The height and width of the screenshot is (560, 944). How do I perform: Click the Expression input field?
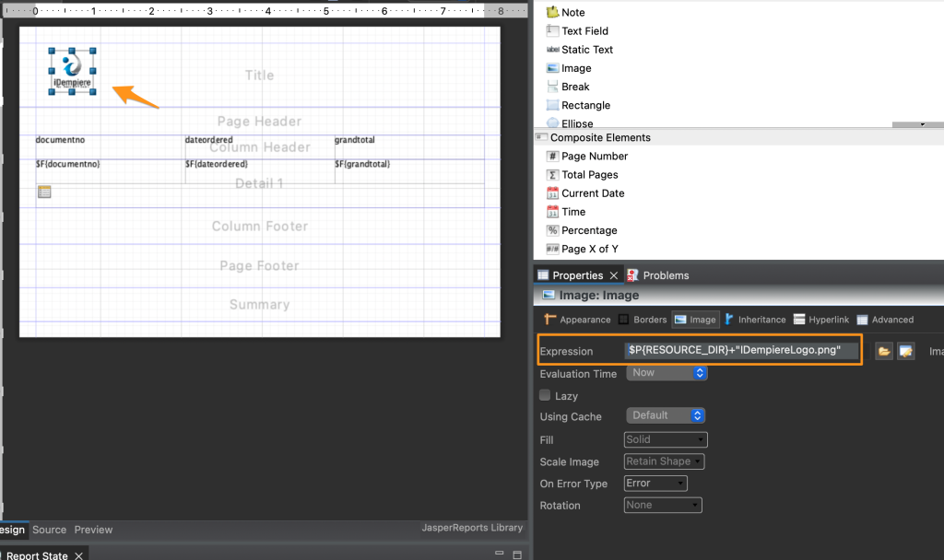(742, 350)
